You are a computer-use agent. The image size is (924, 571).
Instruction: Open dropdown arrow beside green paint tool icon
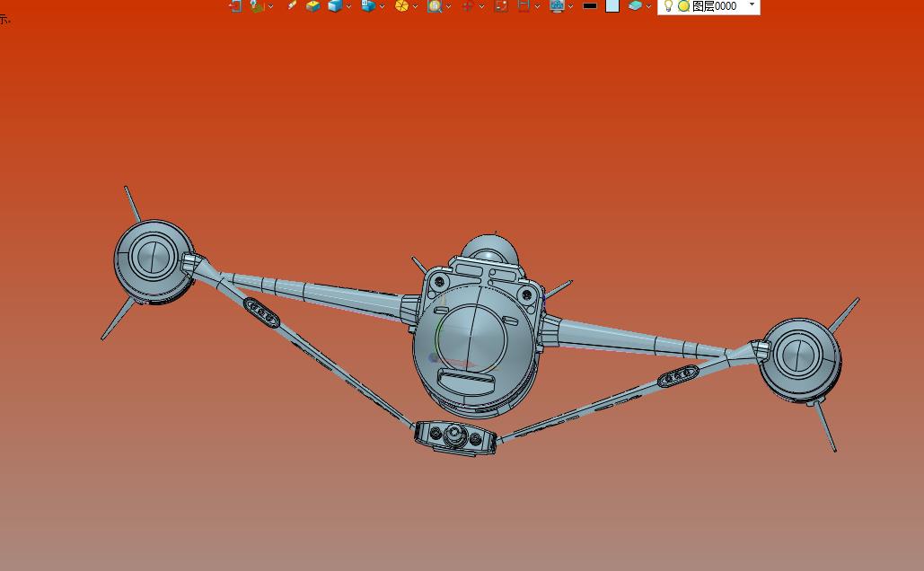(270, 6)
